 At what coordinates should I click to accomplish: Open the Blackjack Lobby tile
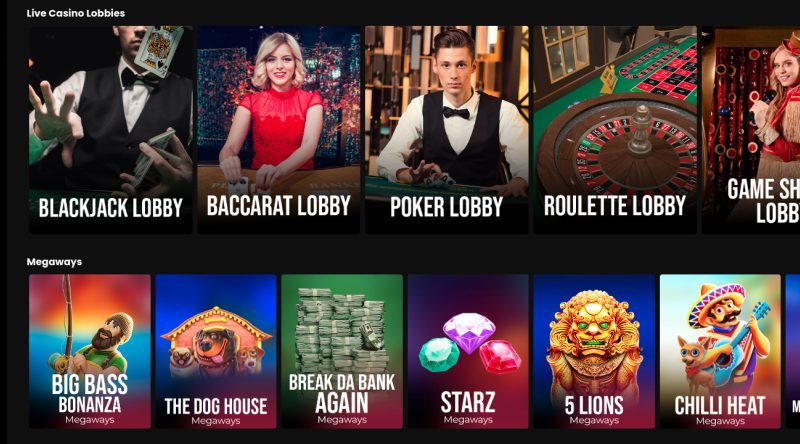[x=111, y=130]
